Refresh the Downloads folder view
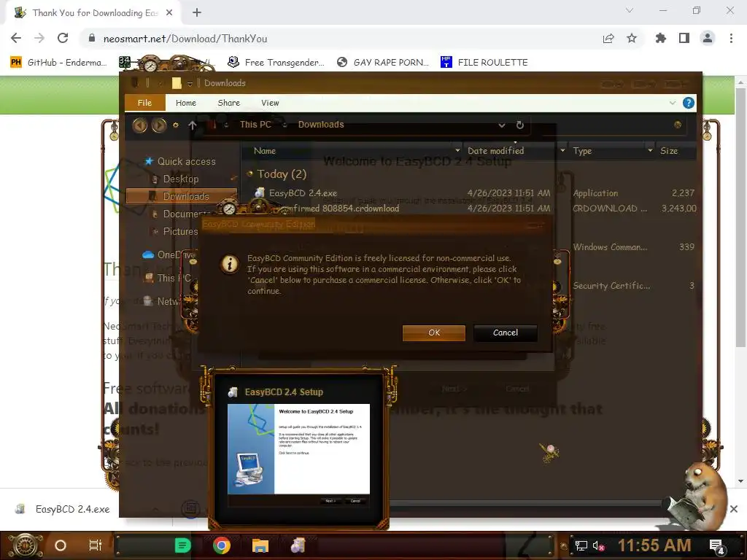This screenshot has width=747, height=560. pos(519,125)
